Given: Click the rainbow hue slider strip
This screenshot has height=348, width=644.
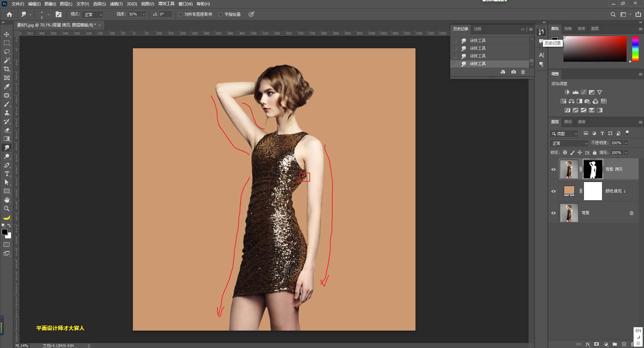Looking at the screenshot, I should 635,49.
